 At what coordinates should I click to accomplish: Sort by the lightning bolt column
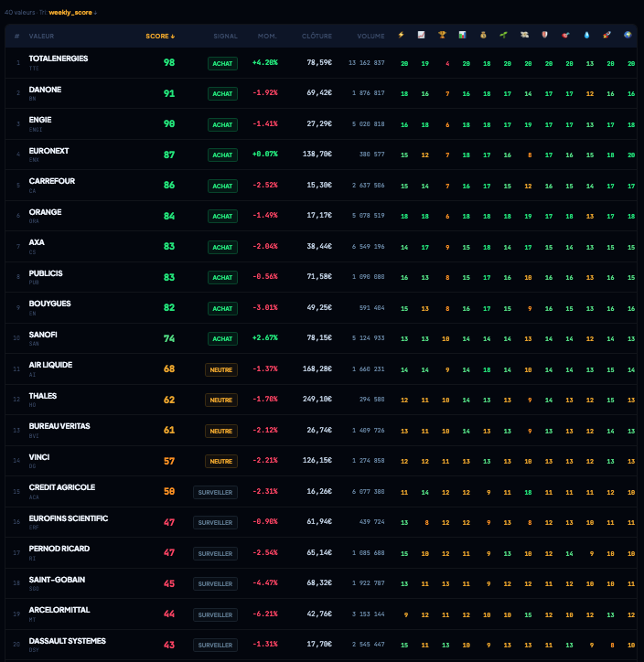(401, 36)
